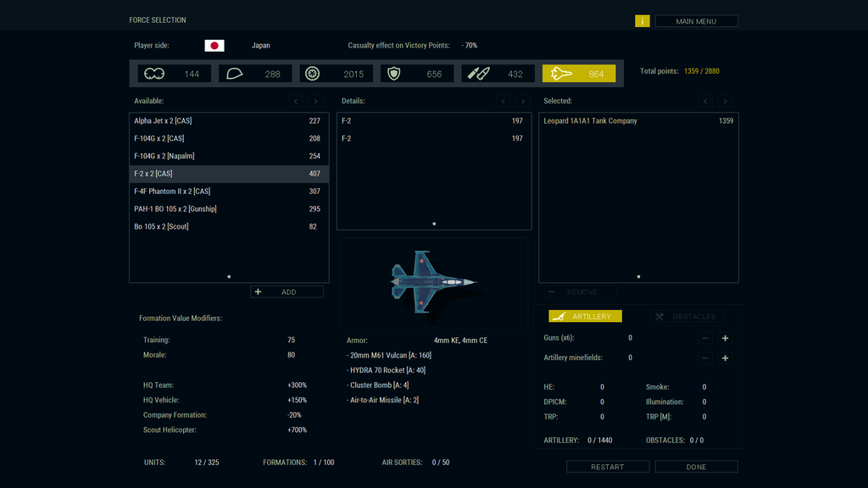Click the Details list page indicator dot
Screen dimensions: 868x488
(434, 224)
